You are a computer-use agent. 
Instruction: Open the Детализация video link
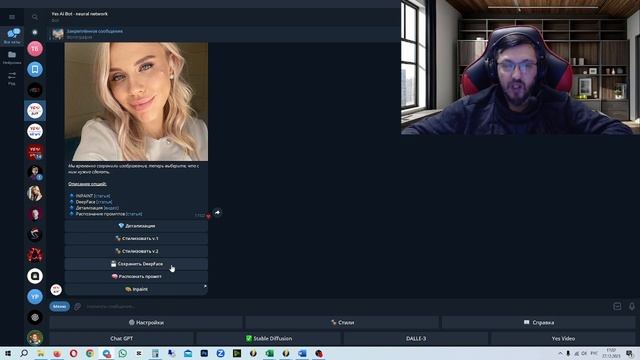(x=111, y=208)
